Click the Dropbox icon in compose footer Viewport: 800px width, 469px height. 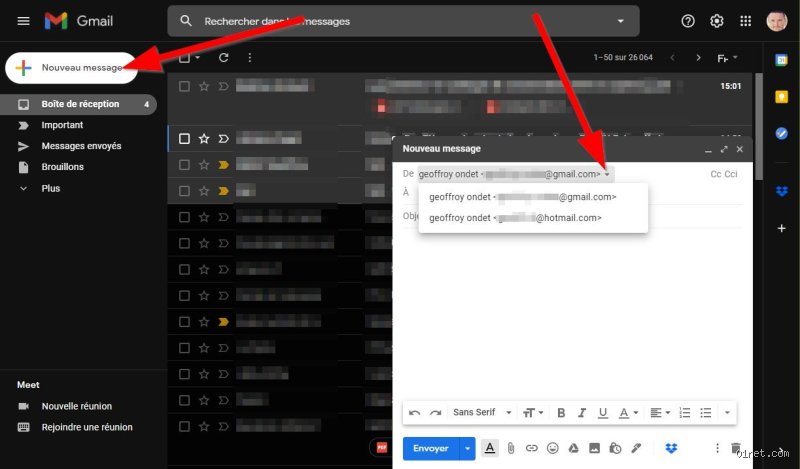(671, 448)
